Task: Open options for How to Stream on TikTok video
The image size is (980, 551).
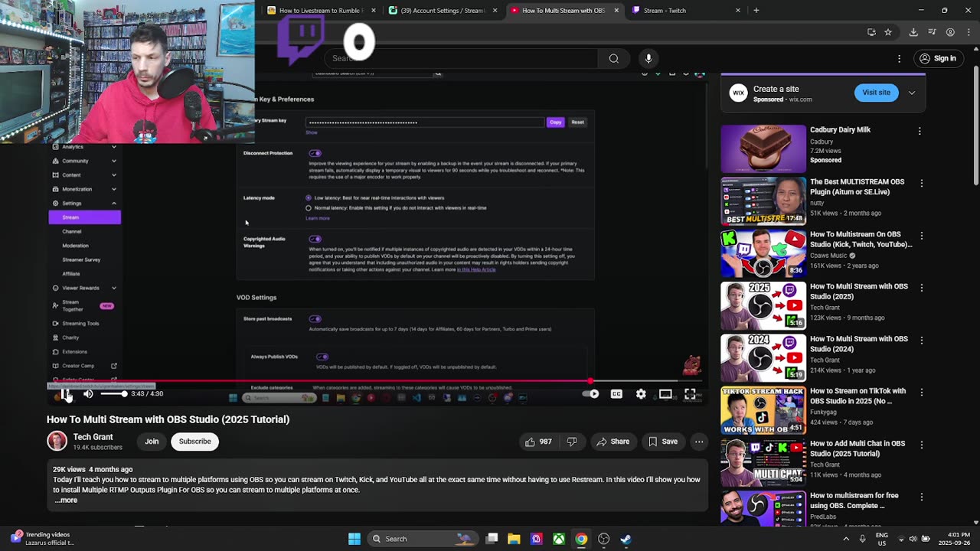Action: pyautogui.click(x=921, y=393)
